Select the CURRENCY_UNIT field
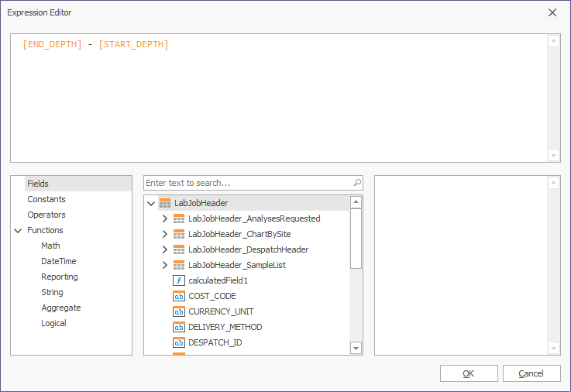This screenshot has height=392, width=571. click(221, 311)
